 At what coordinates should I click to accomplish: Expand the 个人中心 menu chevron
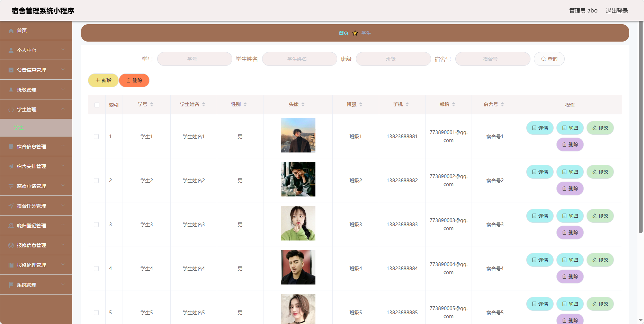pyautogui.click(x=63, y=50)
